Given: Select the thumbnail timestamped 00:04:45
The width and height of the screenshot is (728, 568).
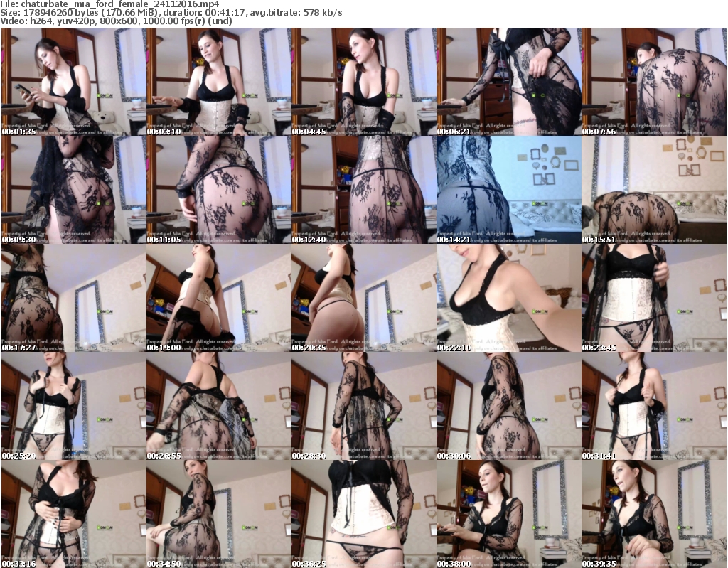Looking at the screenshot, I should click(x=363, y=82).
